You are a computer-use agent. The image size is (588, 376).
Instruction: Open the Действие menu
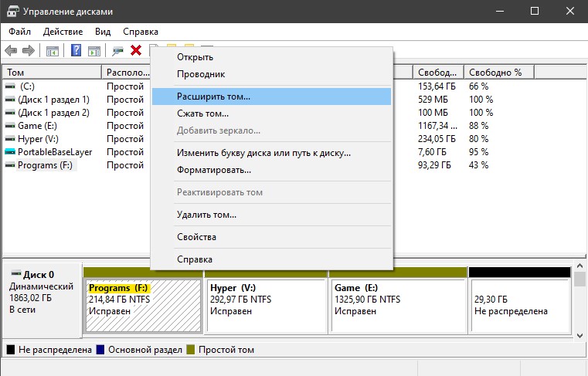(x=63, y=32)
